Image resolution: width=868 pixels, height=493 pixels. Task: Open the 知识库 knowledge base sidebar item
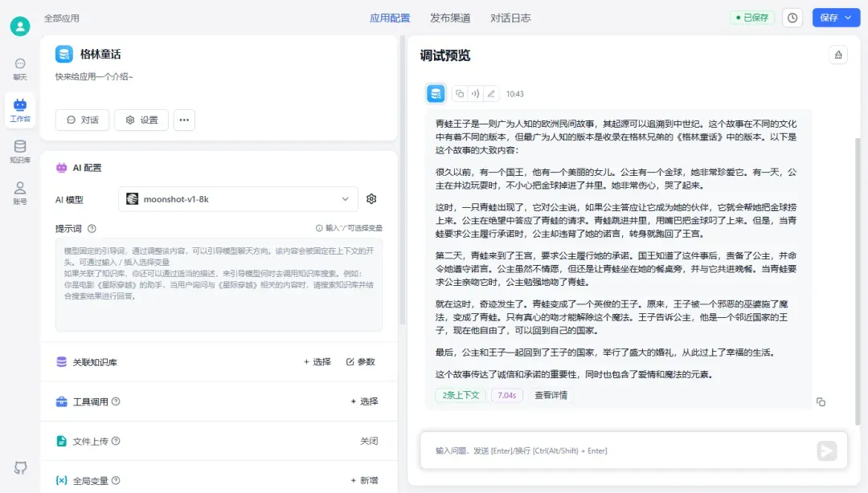coord(20,152)
